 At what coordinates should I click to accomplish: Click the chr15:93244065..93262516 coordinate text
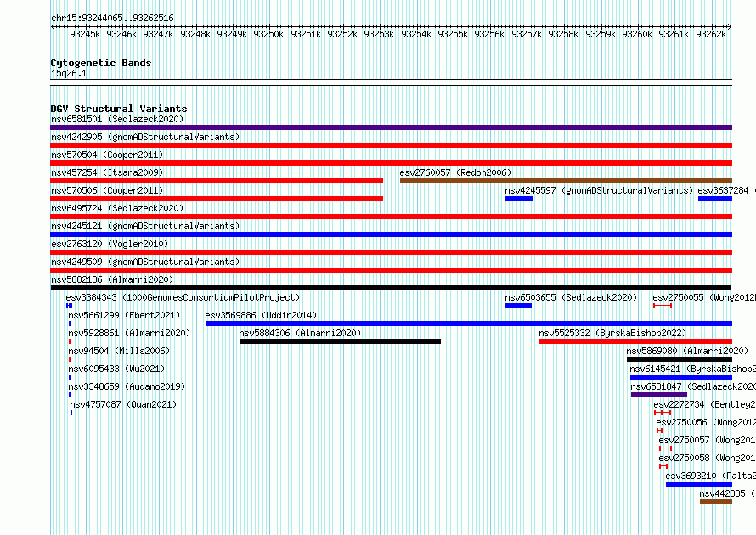tap(112, 18)
